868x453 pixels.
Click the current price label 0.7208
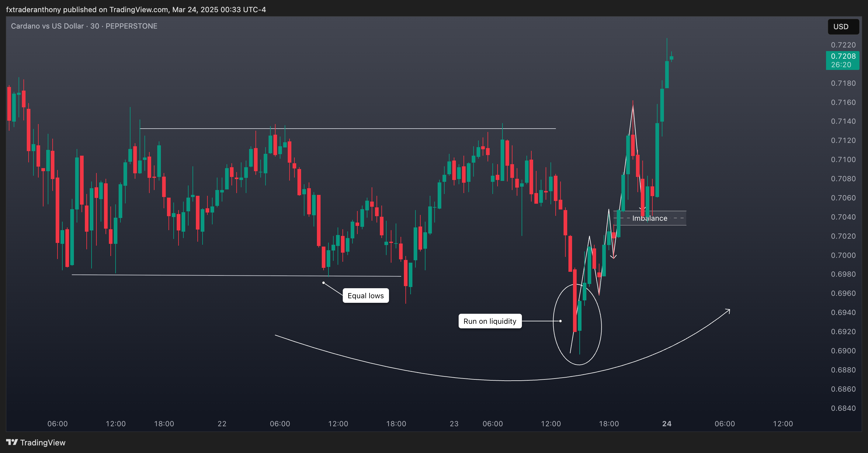click(x=843, y=56)
